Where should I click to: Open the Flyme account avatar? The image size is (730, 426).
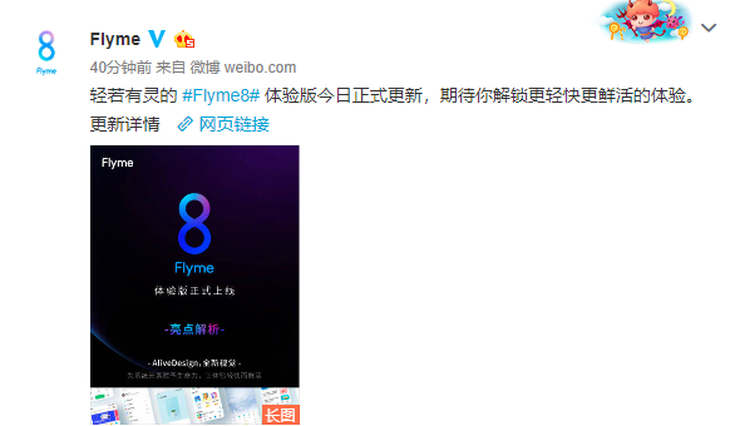click(x=47, y=52)
